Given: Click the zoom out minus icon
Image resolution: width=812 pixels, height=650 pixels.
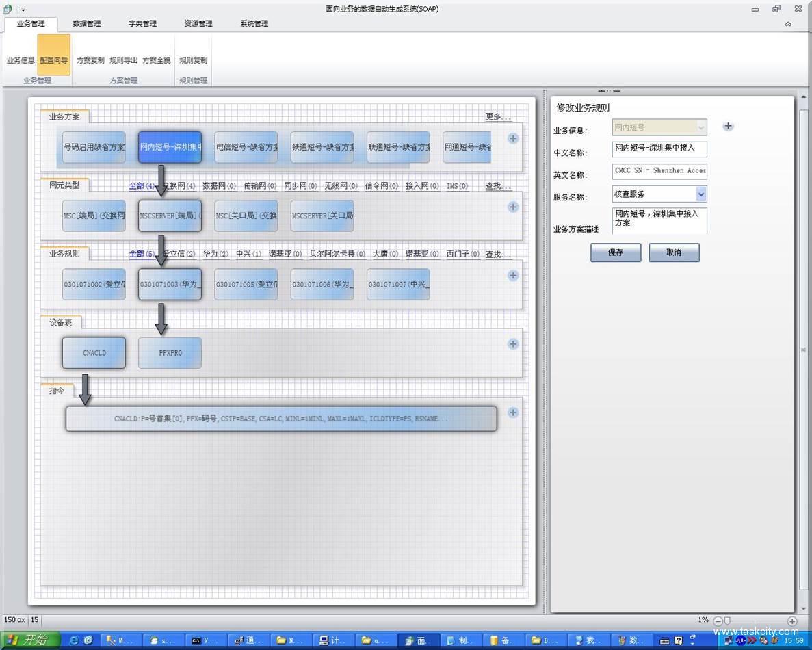Looking at the screenshot, I should tap(718, 621).
